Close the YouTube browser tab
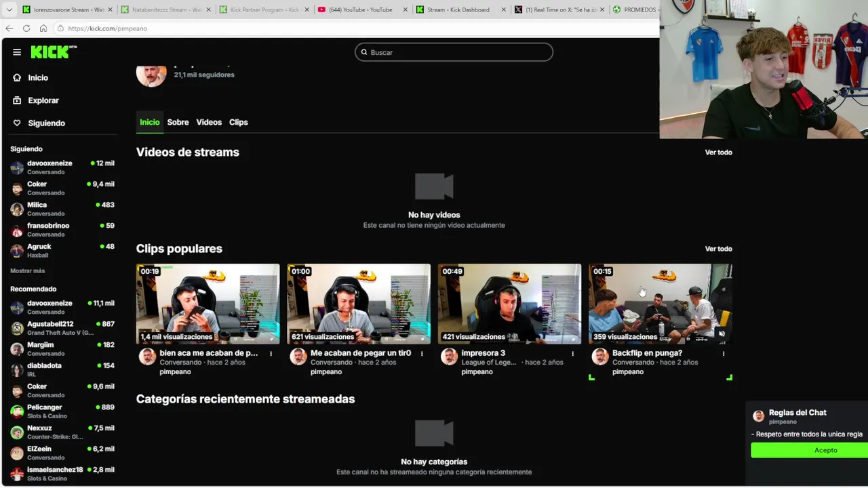This screenshot has width=868, height=488. [x=406, y=9]
